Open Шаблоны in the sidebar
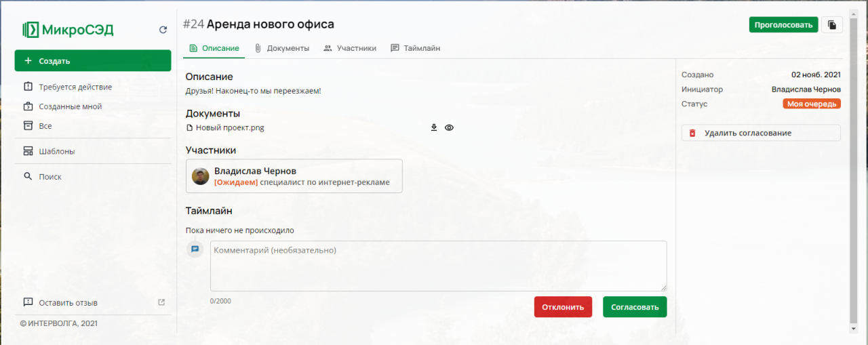The width and height of the screenshot is (868, 345). pyautogui.click(x=56, y=151)
